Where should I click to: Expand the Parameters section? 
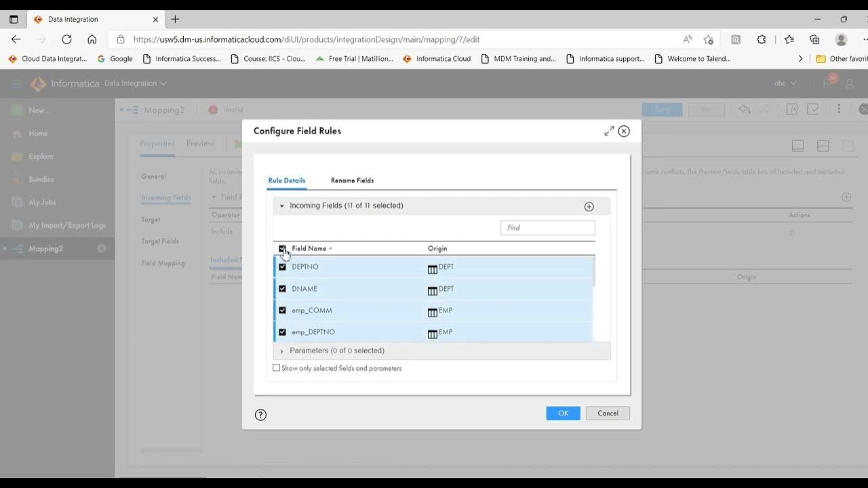[x=282, y=351]
